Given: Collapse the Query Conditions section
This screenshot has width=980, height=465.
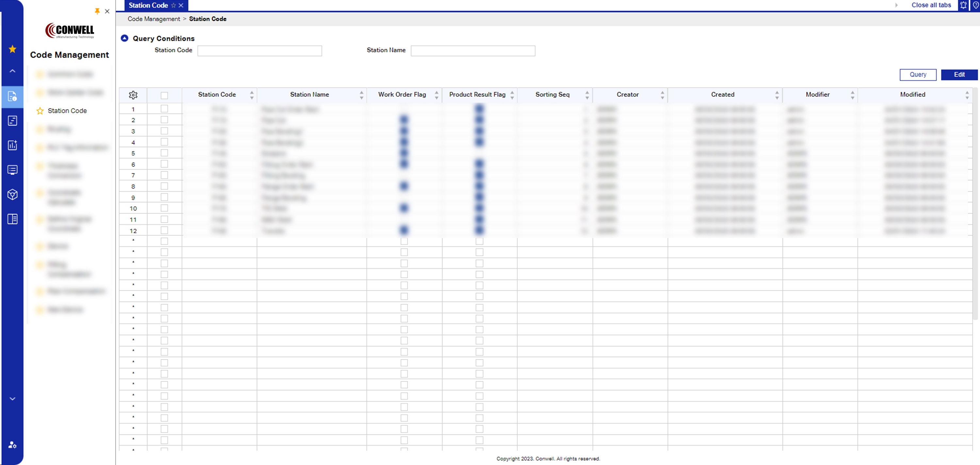Looking at the screenshot, I should point(124,38).
